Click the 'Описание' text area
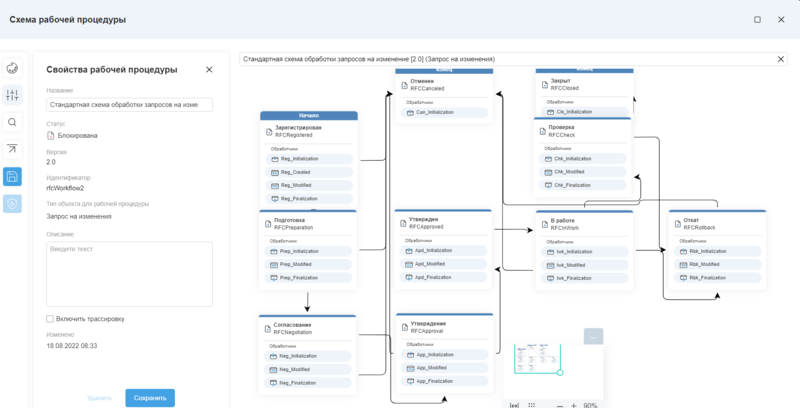This screenshot has height=408, width=800. point(129,272)
